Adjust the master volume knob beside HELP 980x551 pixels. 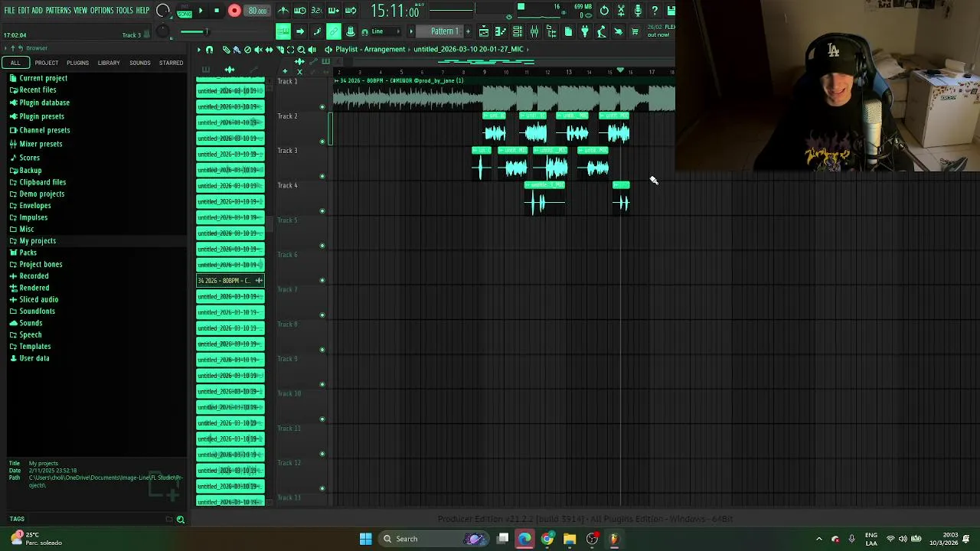[163, 11]
